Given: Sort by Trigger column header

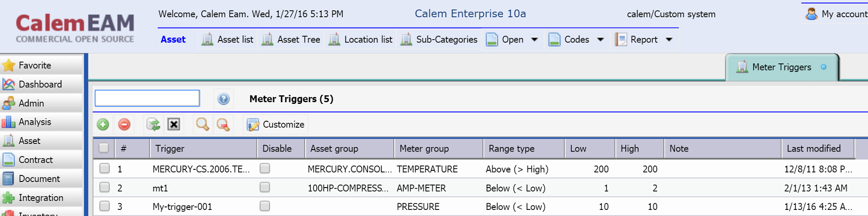Looking at the screenshot, I should pos(203,149).
